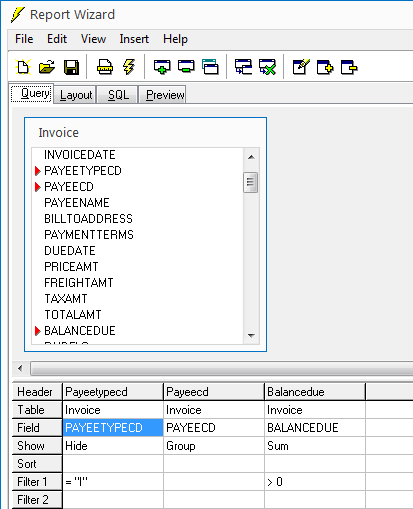Select PRICEAMT in the Invoice list
The width and height of the screenshot is (413, 509).
71,267
